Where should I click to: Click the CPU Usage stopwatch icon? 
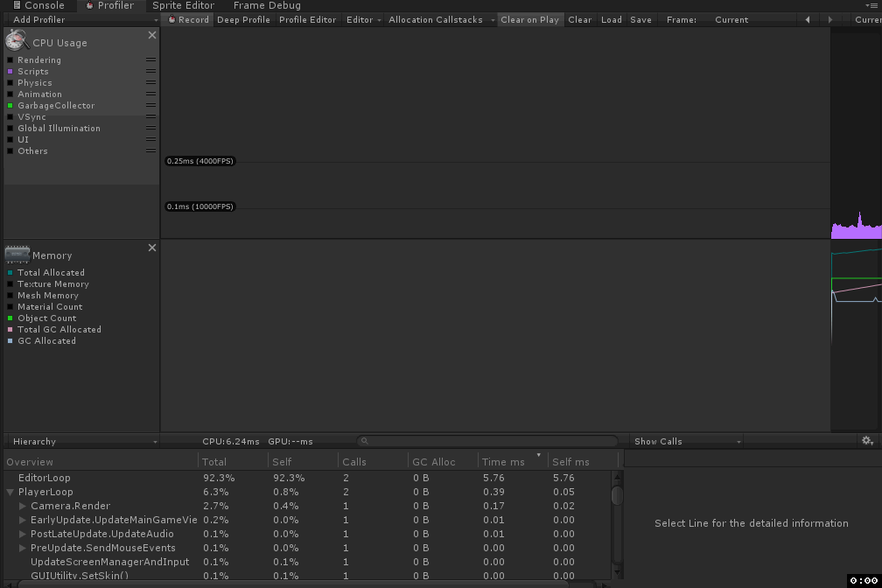click(x=17, y=40)
